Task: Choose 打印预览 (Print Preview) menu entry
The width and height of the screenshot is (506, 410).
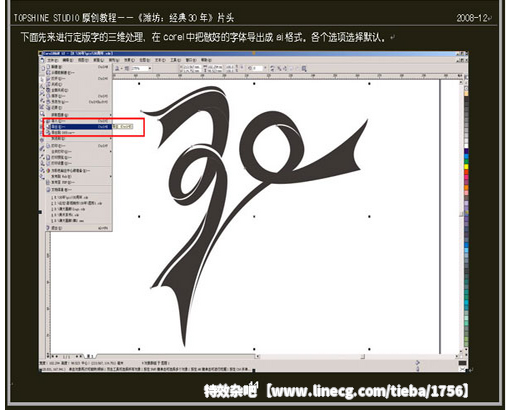Action: tap(78, 157)
